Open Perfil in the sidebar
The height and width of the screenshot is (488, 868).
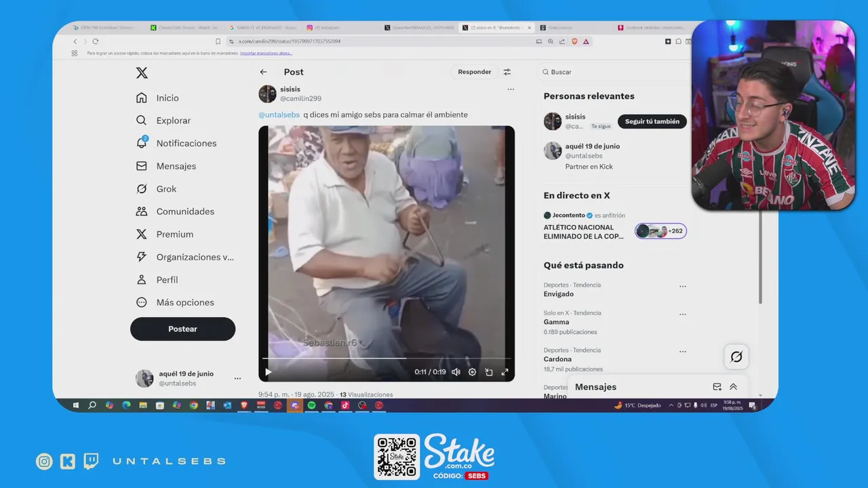157,280
